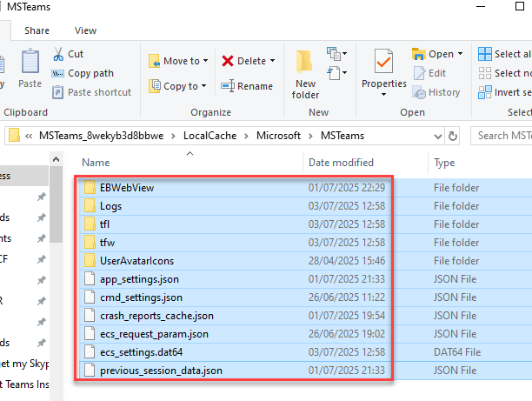Click the Search MSTeams field
This screenshot has height=401, width=532.
(x=501, y=136)
